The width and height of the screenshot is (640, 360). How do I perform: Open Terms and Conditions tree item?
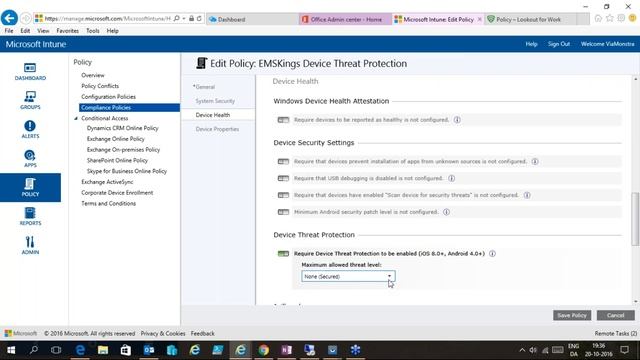(108, 203)
